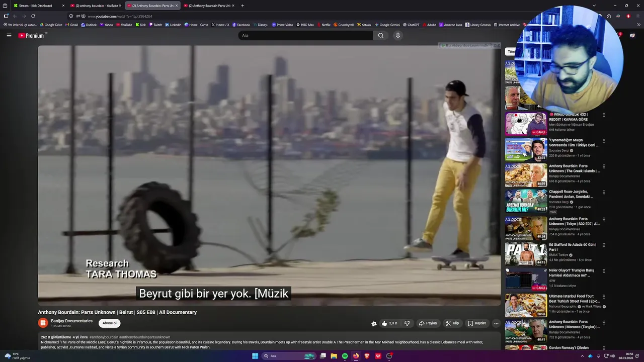
Task: Open the Library Genesis bookmark
Action: coord(478,25)
